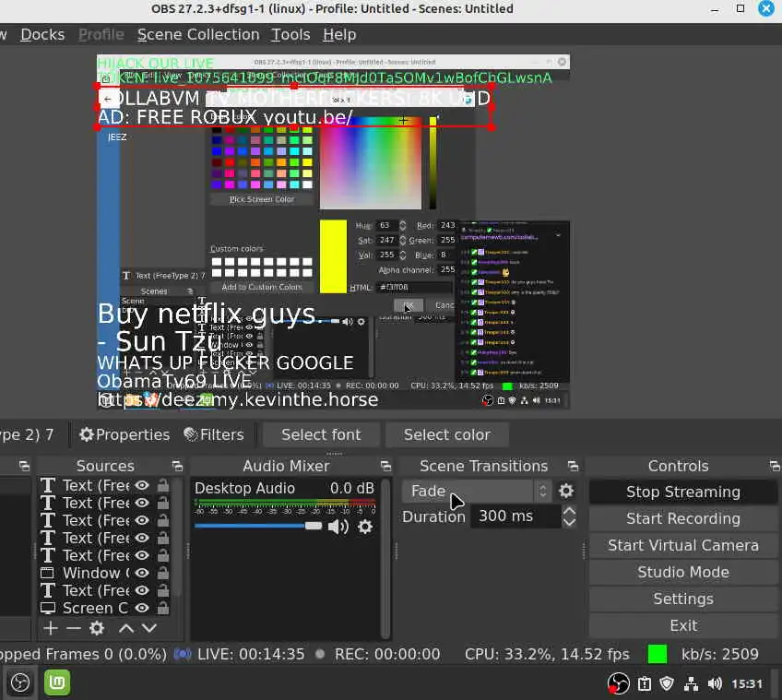782x700 pixels.
Task: Increase transition Duration with up arrow
Action: (569, 511)
